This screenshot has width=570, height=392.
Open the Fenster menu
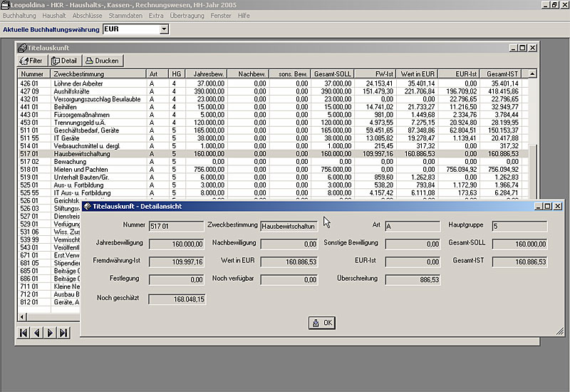point(221,16)
